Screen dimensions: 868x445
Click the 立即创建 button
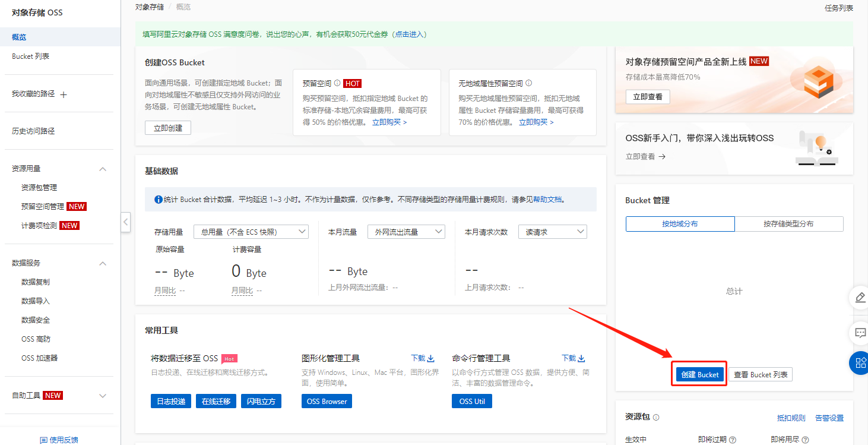pos(168,128)
